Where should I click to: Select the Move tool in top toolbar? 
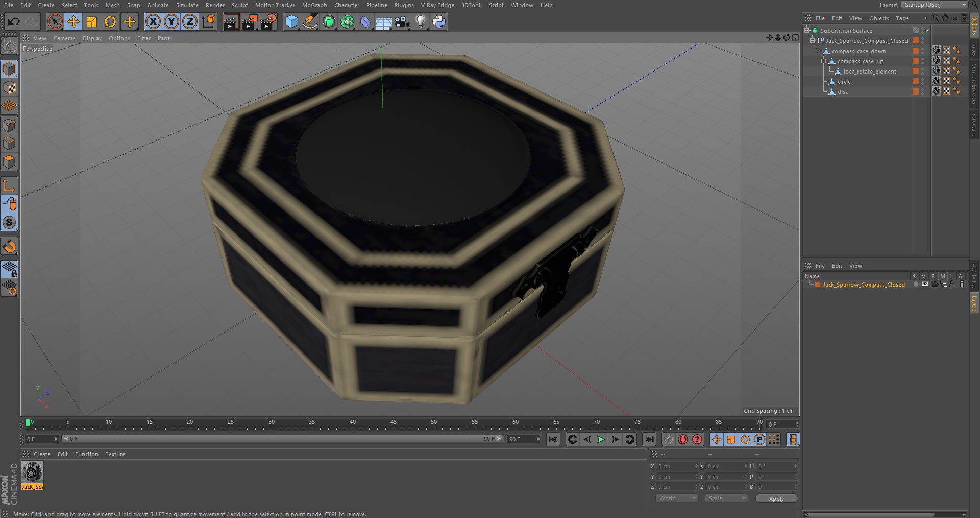[x=73, y=21]
